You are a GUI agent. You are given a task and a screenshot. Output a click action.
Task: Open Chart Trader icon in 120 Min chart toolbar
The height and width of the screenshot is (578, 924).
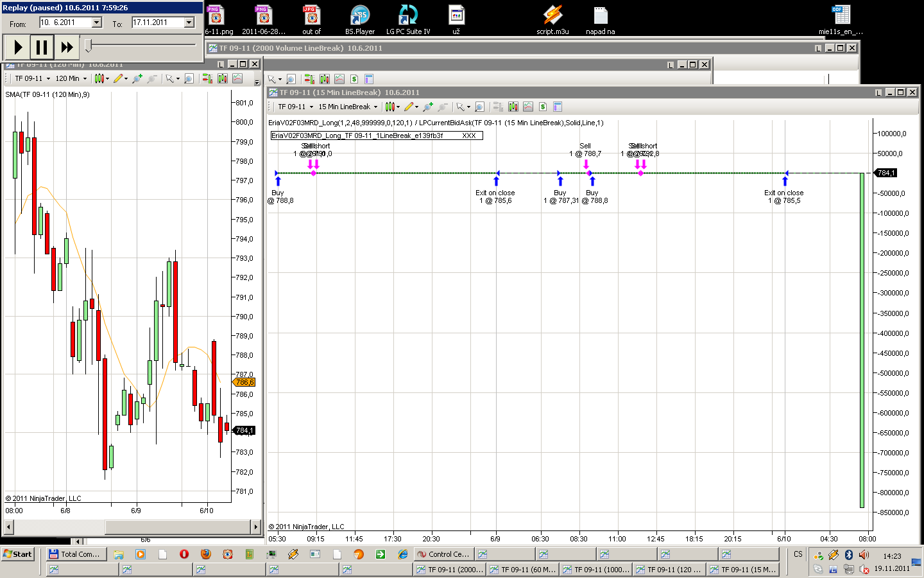click(207, 78)
